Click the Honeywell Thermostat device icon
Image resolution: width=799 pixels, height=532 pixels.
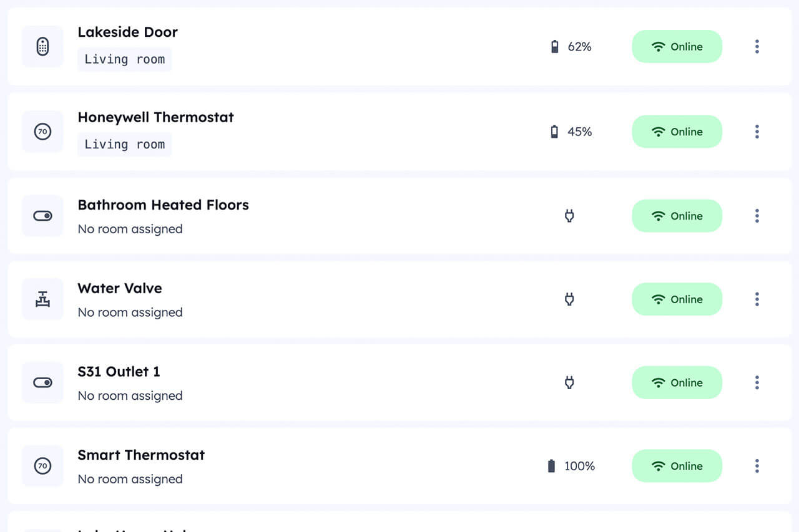pyautogui.click(x=42, y=132)
